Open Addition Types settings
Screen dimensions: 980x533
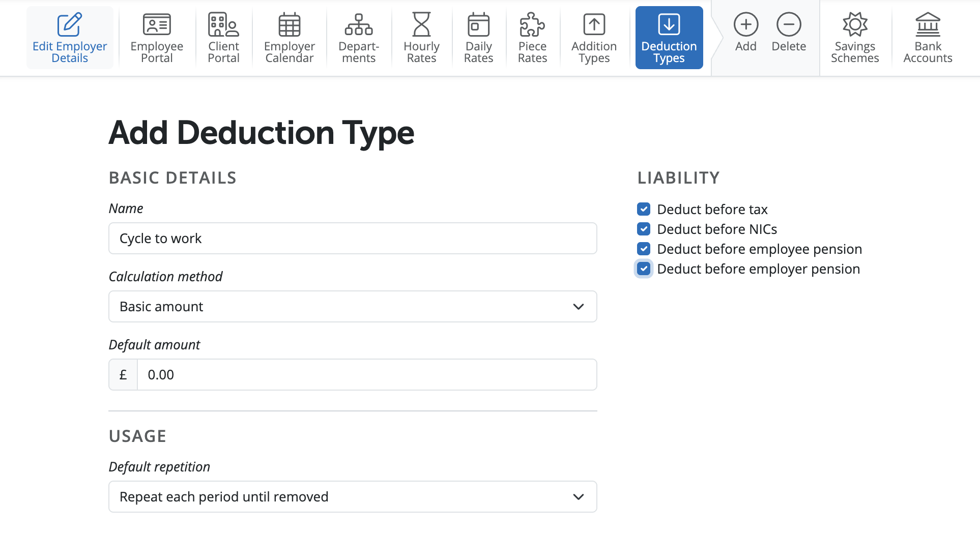[594, 38]
